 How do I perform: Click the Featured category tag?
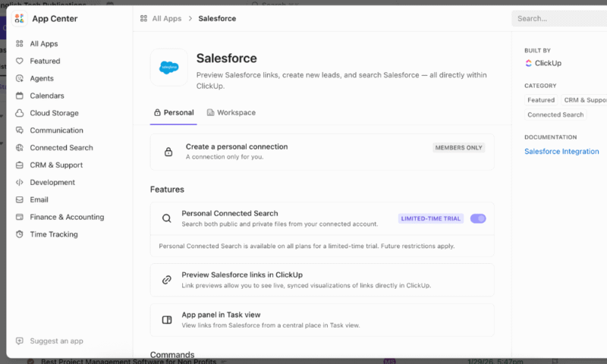click(541, 100)
